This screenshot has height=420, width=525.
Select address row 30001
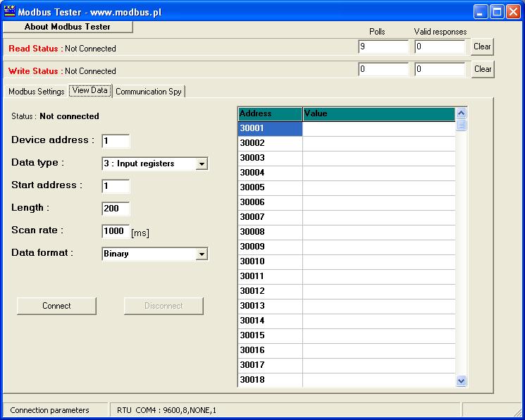pos(270,129)
